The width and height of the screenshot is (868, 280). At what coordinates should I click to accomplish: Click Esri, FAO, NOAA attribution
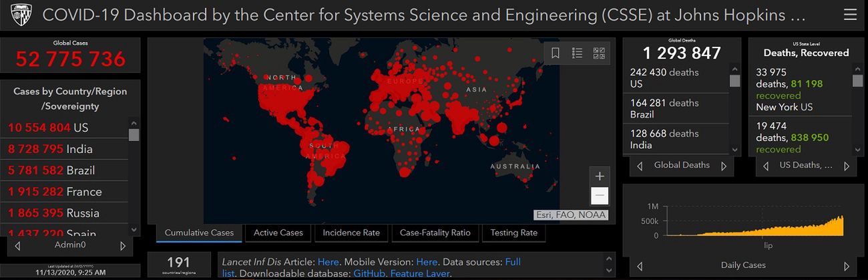pos(570,215)
